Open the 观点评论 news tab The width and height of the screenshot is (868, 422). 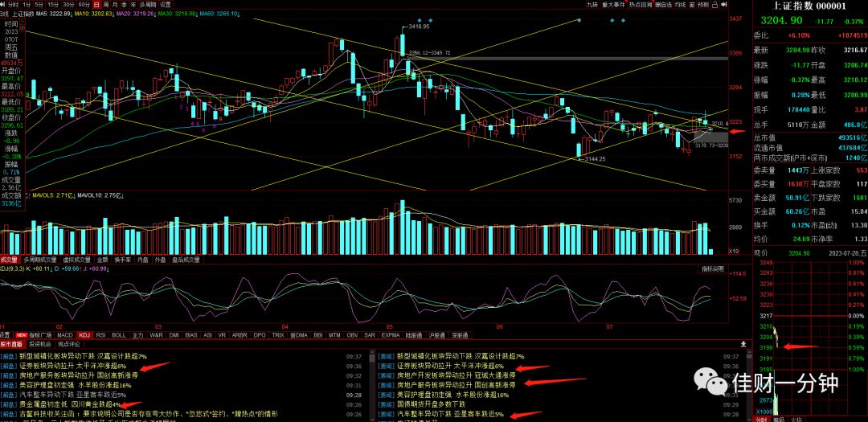coord(70,344)
